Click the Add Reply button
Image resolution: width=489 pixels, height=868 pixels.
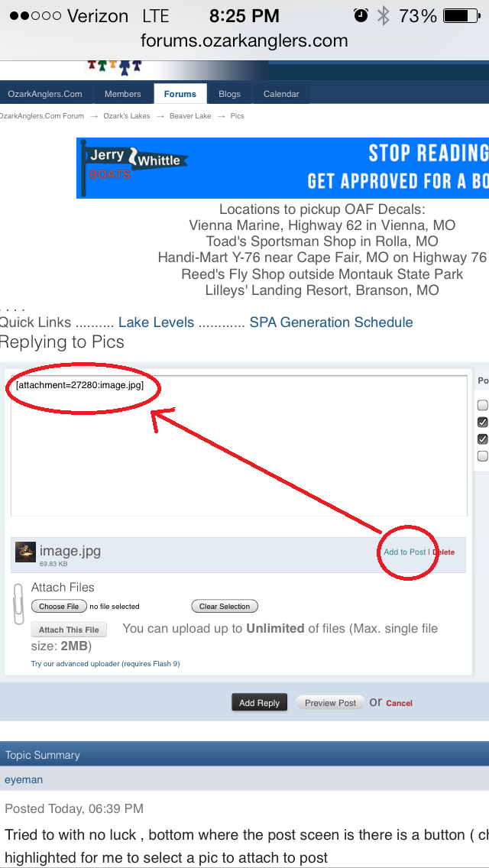pos(259,702)
